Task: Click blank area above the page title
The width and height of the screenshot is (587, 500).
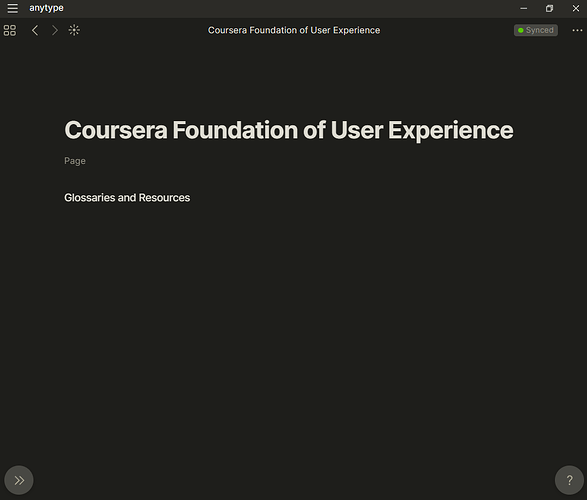Action: 289,80
